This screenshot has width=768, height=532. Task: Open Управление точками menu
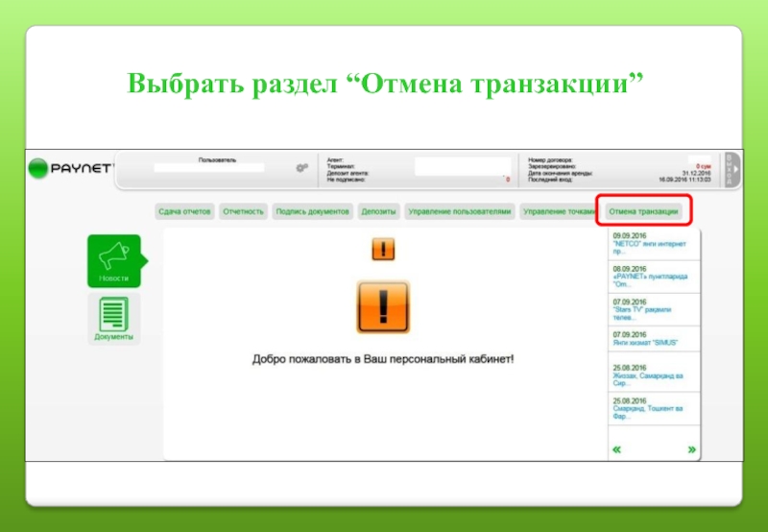coord(559,211)
